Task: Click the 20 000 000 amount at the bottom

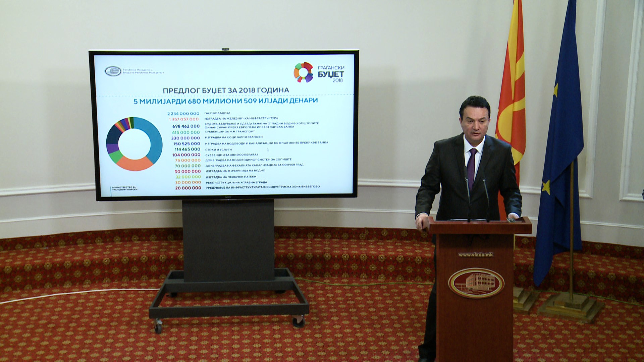Action: click(188, 188)
